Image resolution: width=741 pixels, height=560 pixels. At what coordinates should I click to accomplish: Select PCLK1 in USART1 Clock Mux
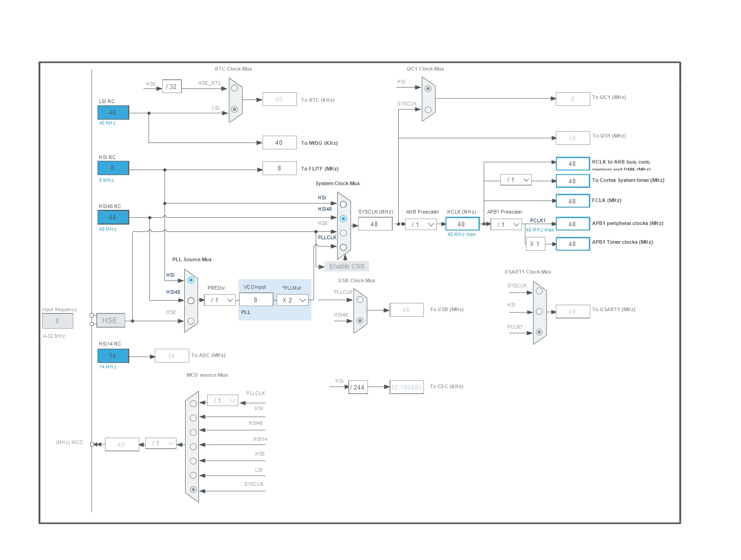click(x=539, y=332)
